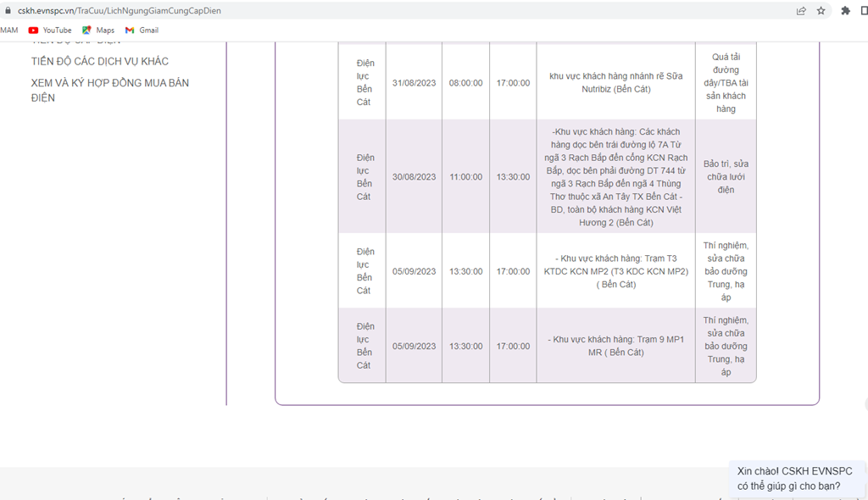Open Gmail bookmark
The image size is (868, 500).
coord(142,30)
